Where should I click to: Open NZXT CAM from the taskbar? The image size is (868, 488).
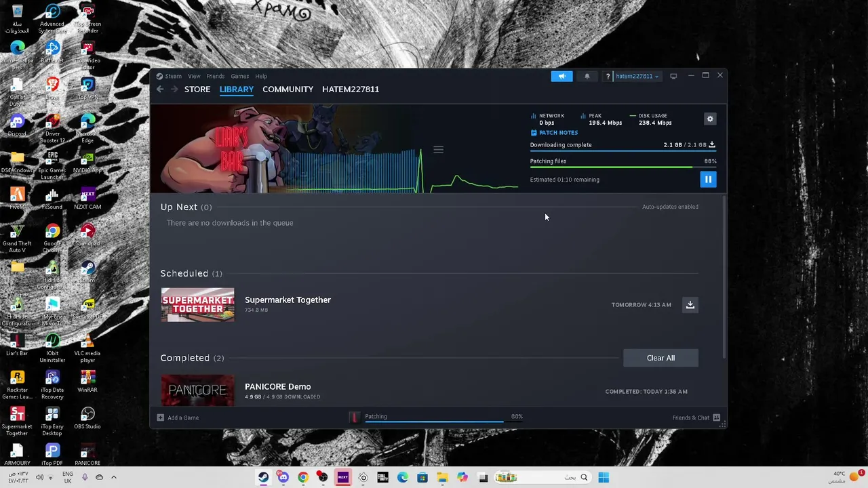coord(343,477)
